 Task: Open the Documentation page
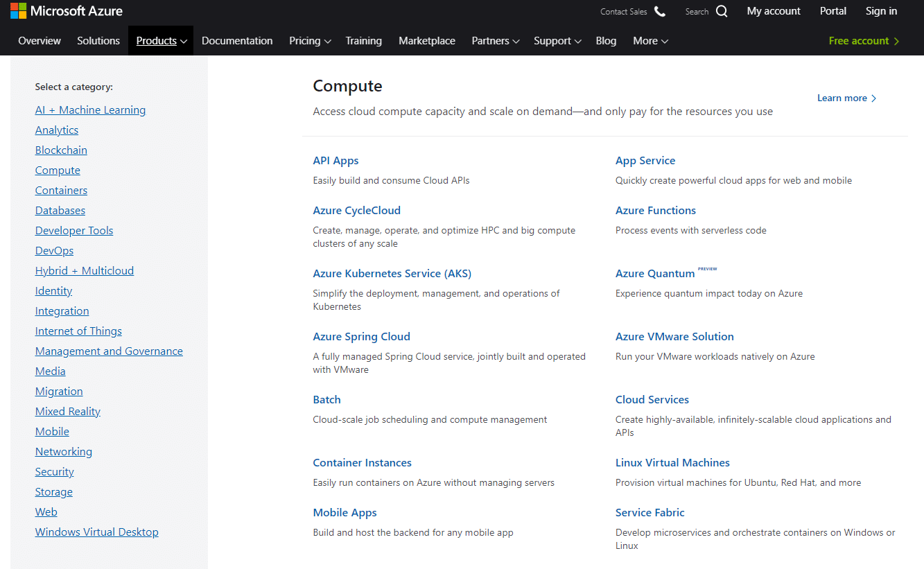click(x=237, y=41)
